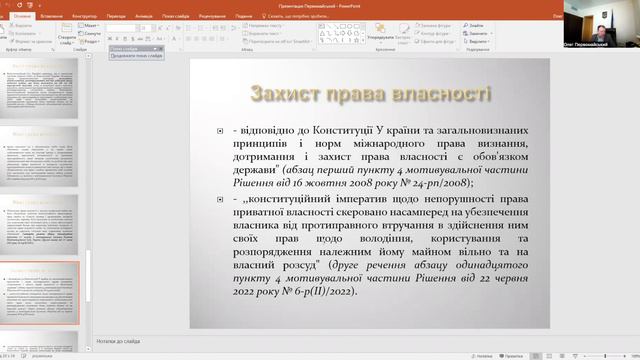640x360 pixels.
Task: Click Reset (Скинути) slide button
Action: pos(90,33)
